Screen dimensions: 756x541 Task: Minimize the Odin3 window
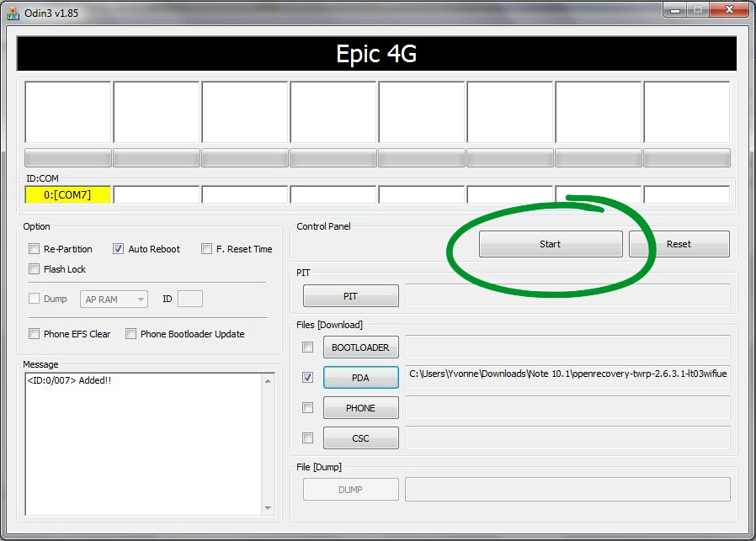[675, 9]
